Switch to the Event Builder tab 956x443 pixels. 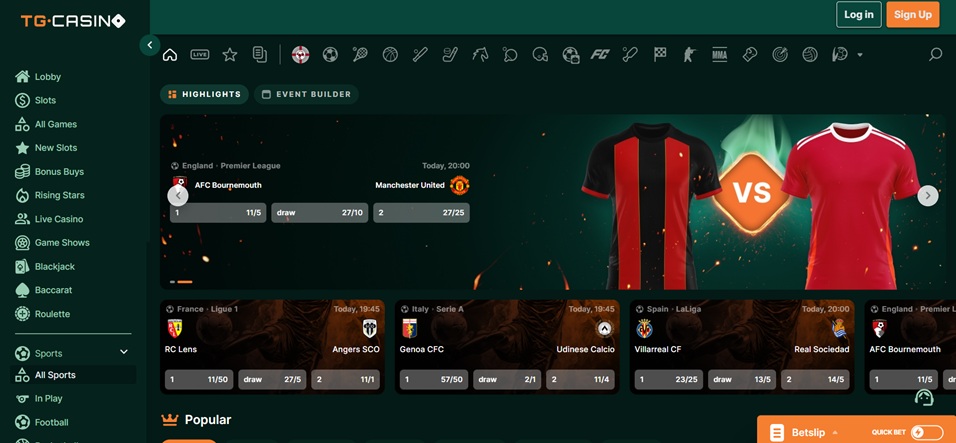[306, 94]
